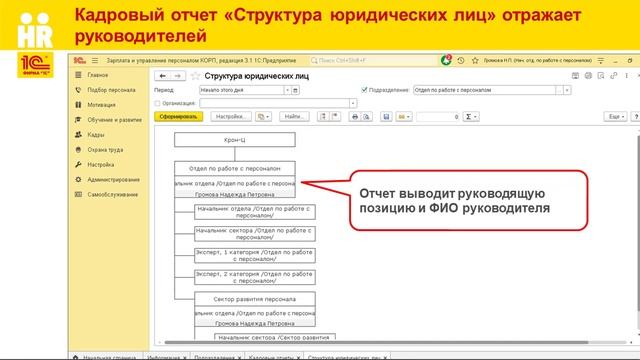Add report to favorites with the star by the title

tap(196, 76)
